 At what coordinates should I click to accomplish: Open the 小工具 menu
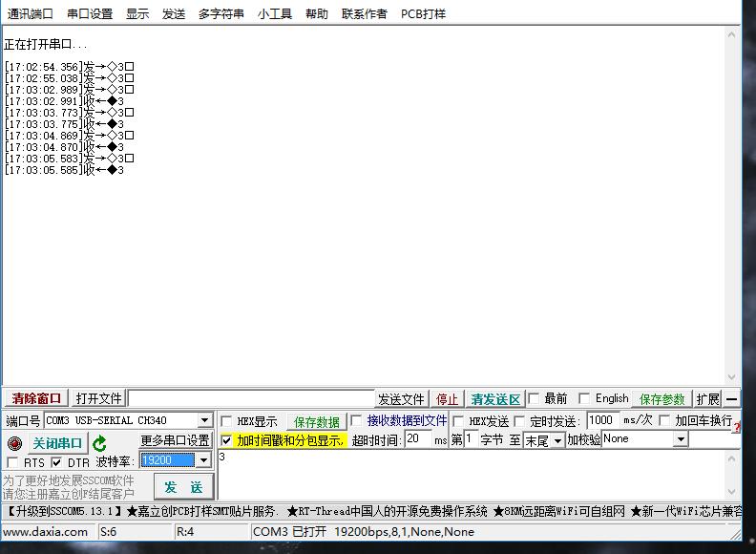tap(275, 13)
